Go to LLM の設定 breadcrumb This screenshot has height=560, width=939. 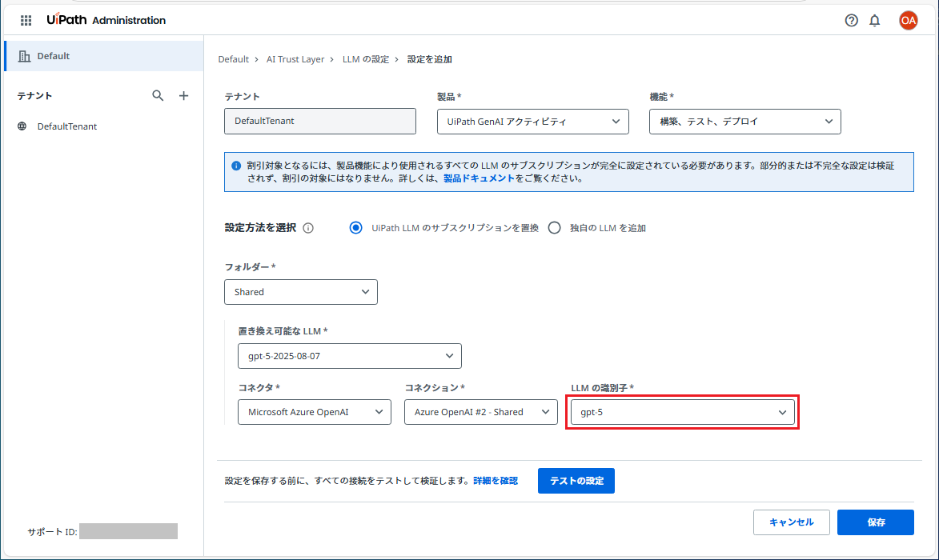pos(365,59)
